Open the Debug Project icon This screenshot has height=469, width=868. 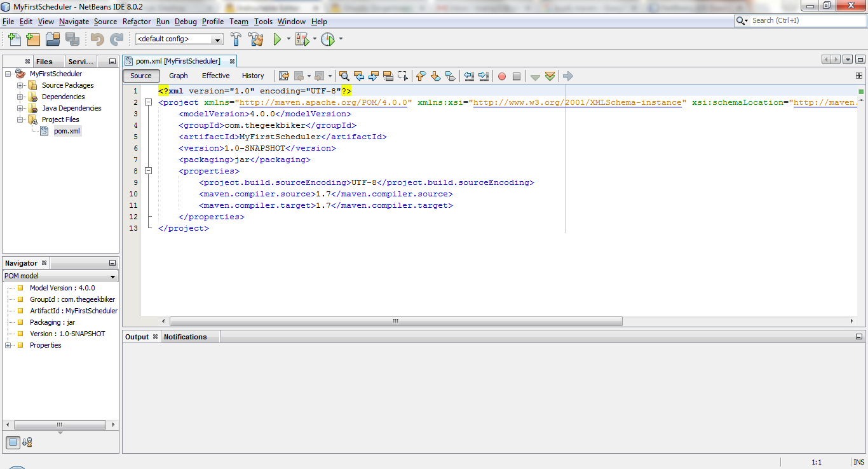[x=300, y=39]
